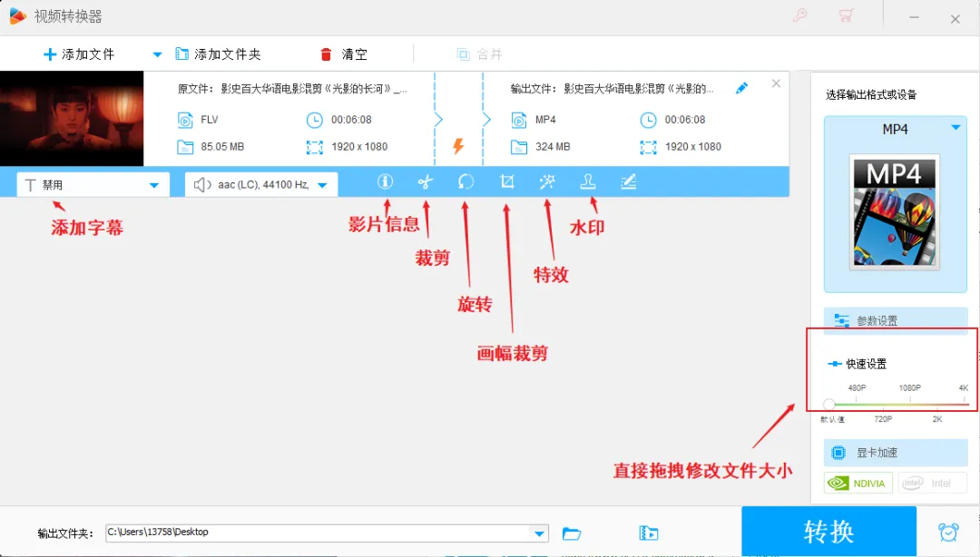Open the subtitle dropdown showing 禁用
Viewport: 980px width, 557px height.
click(93, 185)
